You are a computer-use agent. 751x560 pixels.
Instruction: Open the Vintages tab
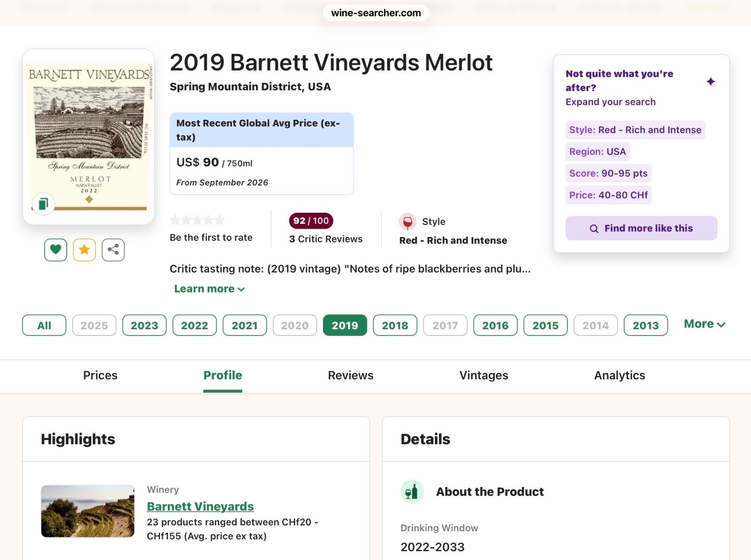pyautogui.click(x=484, y=375)
